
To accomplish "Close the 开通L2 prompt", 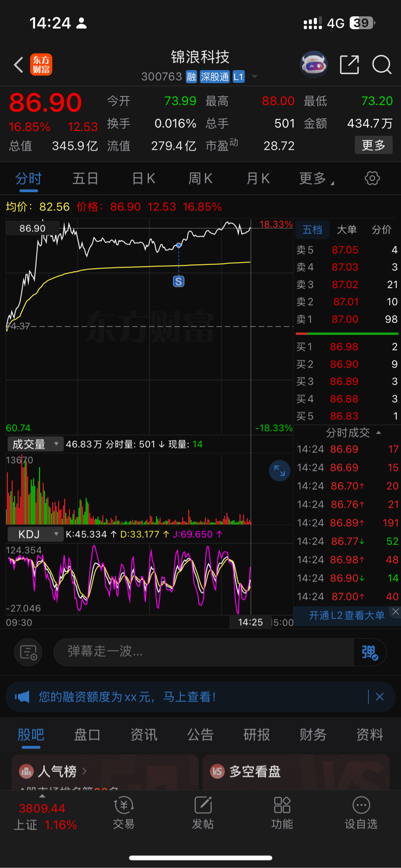I will tap(396, 612).
